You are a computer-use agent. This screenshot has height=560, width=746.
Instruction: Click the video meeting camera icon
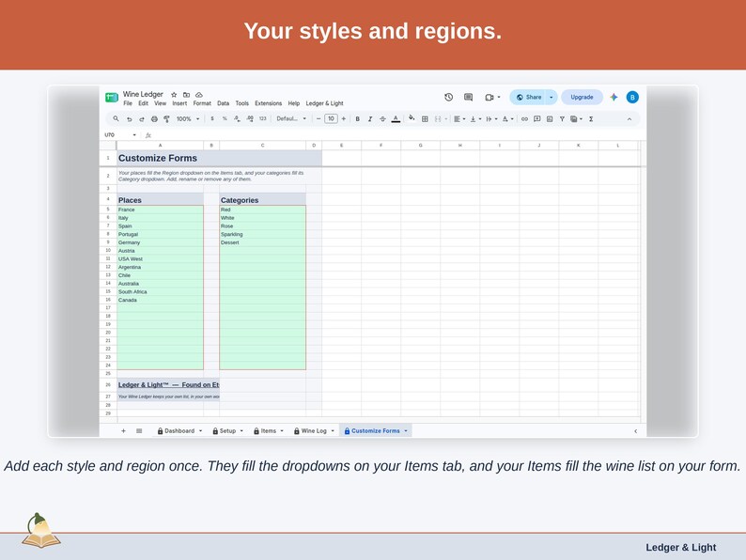(x=490, y=97)
